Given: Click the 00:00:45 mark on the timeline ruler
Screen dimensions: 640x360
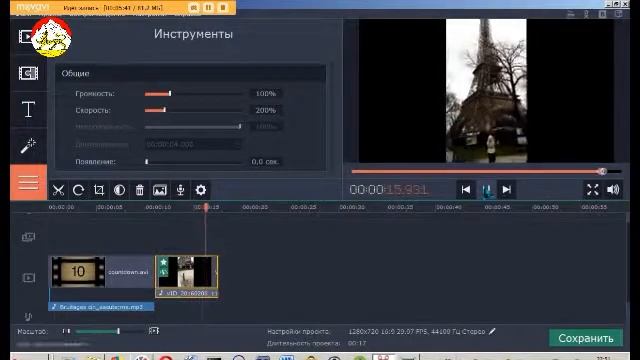Looking at the screenshot, I should (x=497, y=207).
